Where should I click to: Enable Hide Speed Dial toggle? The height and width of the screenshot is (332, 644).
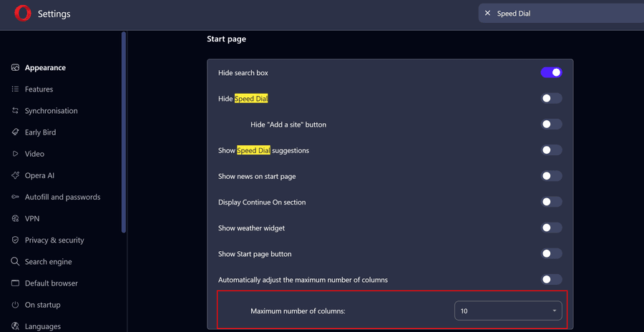click(x=551, y=99)
